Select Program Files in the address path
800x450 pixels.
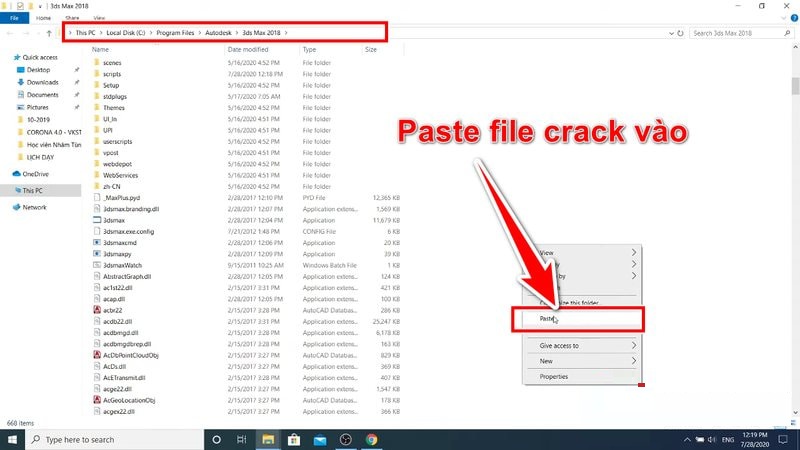coord(175,33)
